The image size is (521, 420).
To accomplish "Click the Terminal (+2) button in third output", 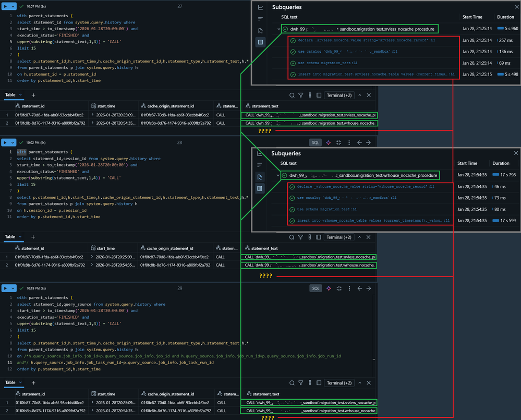I will tap(339, 383).
